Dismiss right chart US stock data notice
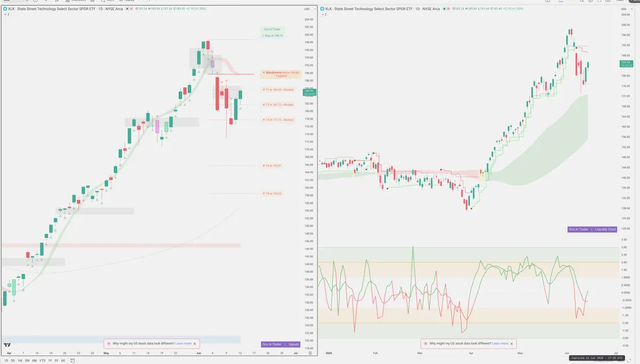Viewport: 640px width, 364px height. (511, 344)
